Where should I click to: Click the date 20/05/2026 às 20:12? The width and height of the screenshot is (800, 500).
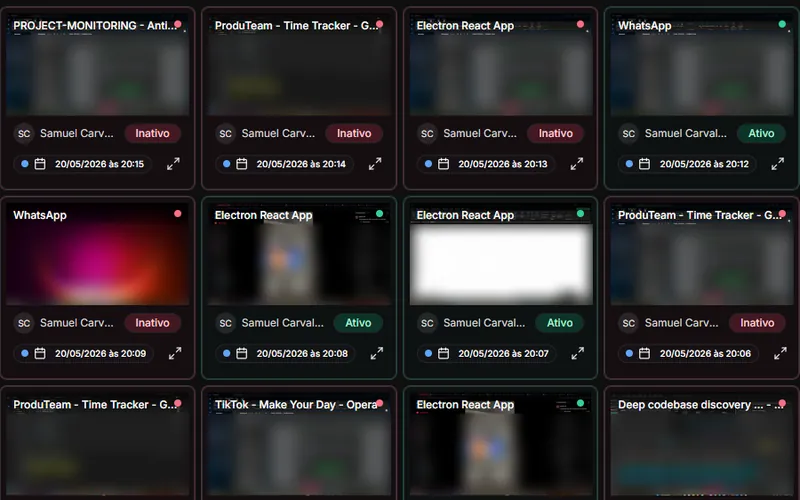[x=704, y=164]
